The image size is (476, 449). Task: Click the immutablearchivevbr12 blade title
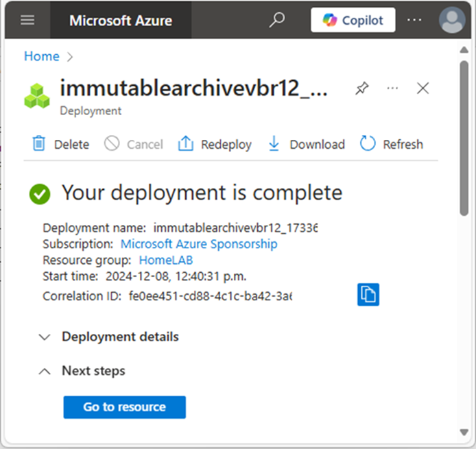coord(193,88)
